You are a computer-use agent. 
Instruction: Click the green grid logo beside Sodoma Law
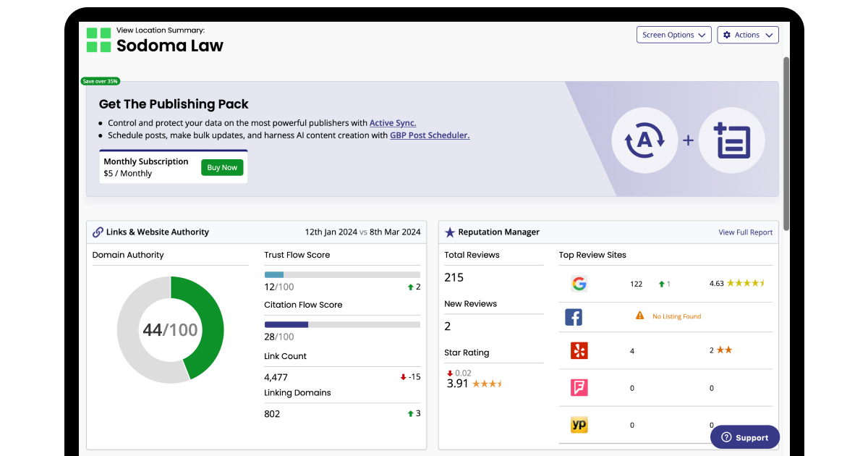tap(98, 41)
